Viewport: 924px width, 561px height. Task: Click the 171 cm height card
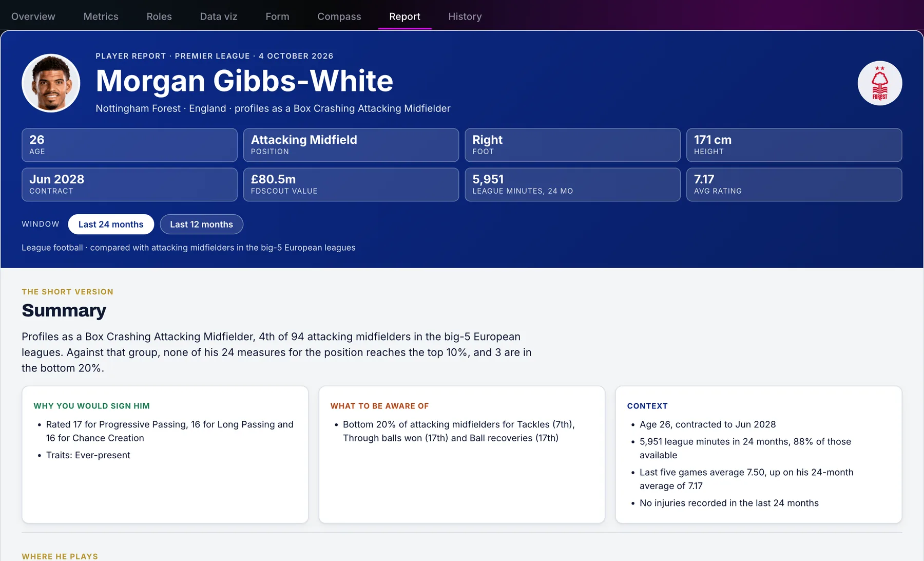click(x=794, y=145)
